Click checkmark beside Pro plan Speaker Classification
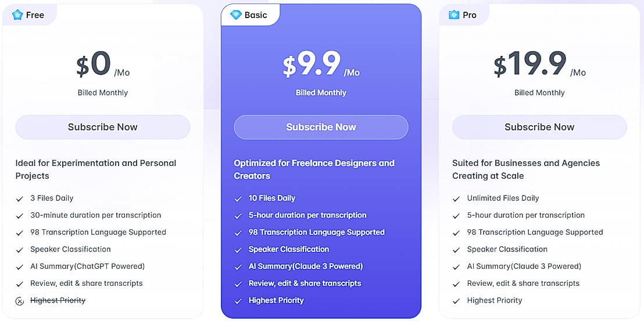This screenshot has height=323, width=644. click(456, 250)
